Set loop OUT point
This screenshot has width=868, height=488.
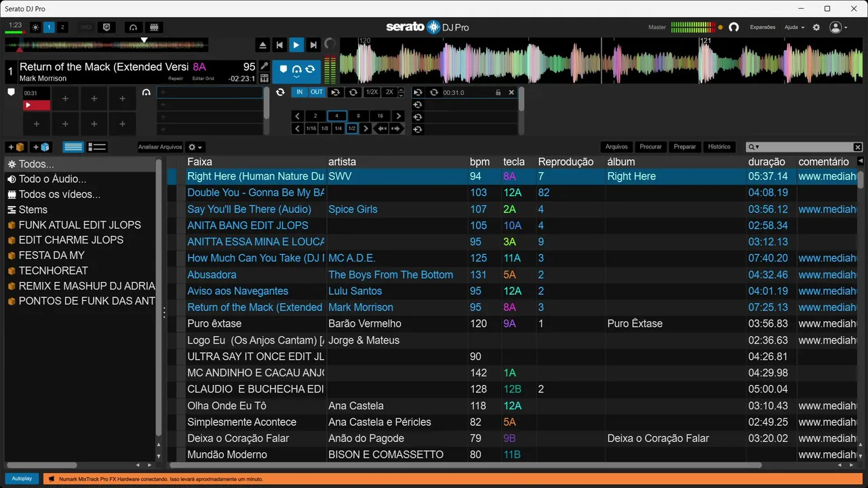(317, 92)
